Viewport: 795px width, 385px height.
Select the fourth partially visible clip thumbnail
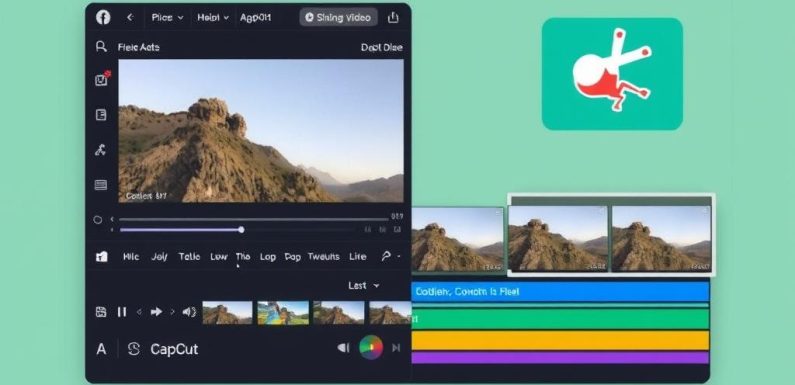click(389, 312)
